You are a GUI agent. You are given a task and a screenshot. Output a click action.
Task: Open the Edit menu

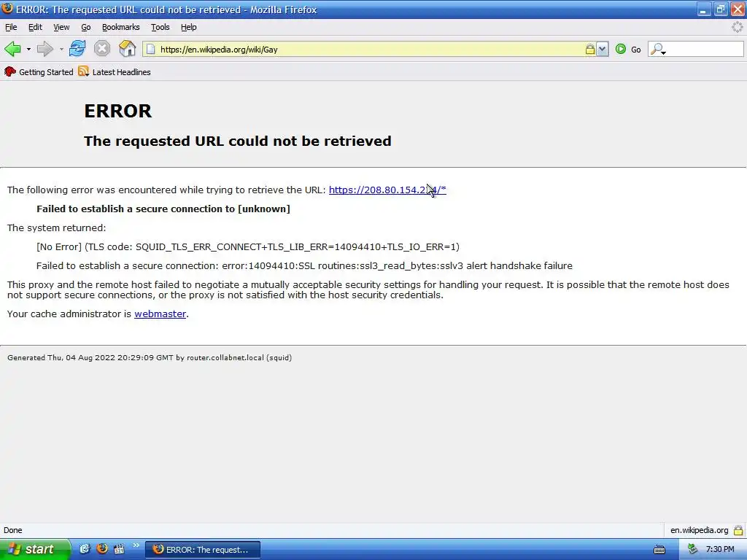35,27
